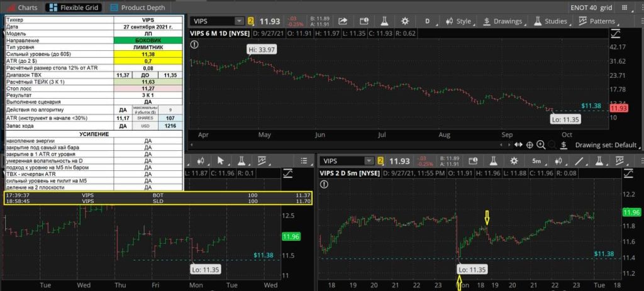Open the candlestick style icon in bottom-left chart toolbar
Viewport: 644px width, 291px height.
201,160
